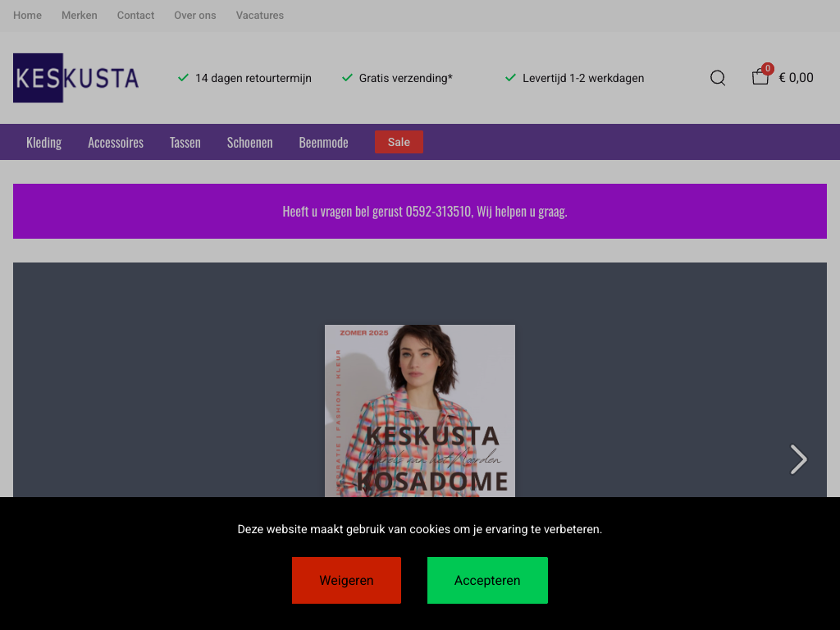Click the red cart count badge
The image size is (840, 630).
(x=768, y=69)
